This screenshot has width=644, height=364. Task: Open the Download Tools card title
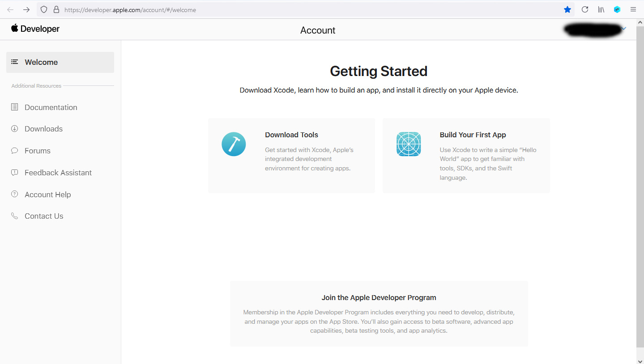pos(291,135)
